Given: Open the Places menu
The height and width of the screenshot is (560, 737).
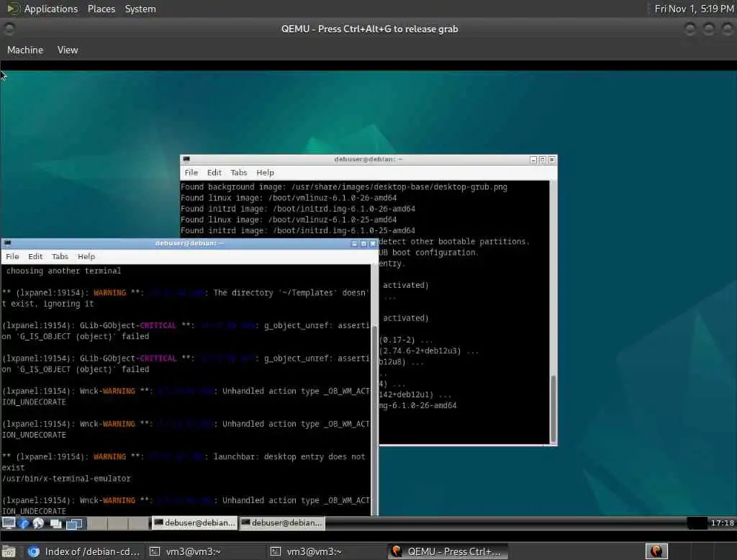Looking at the screenshot, I should [101, 9].
